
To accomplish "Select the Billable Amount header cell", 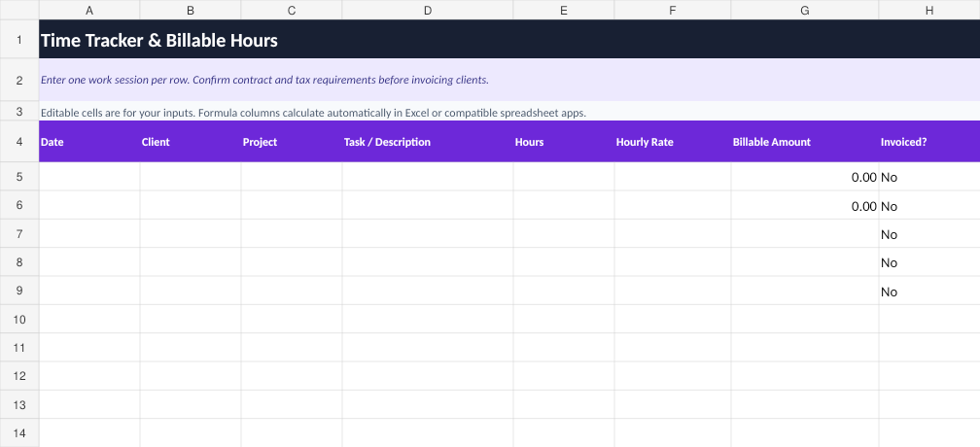I will (805, 142).
